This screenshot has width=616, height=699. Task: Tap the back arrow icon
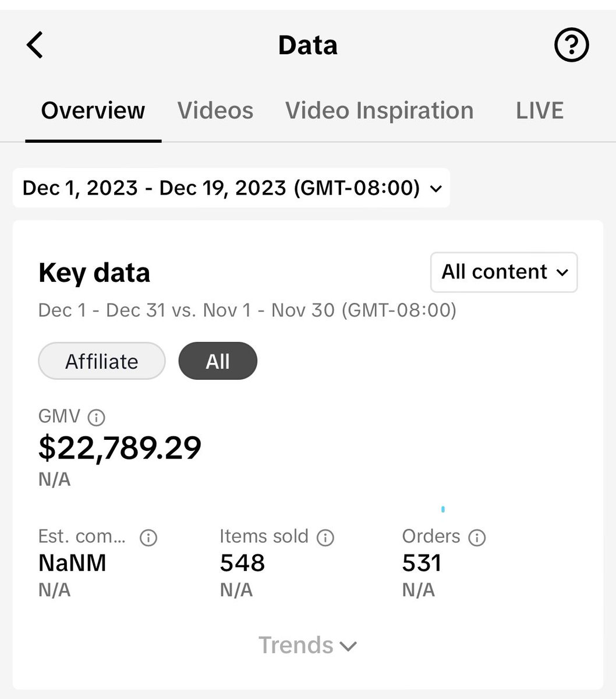pyautogui.click(x=35, y=45)
